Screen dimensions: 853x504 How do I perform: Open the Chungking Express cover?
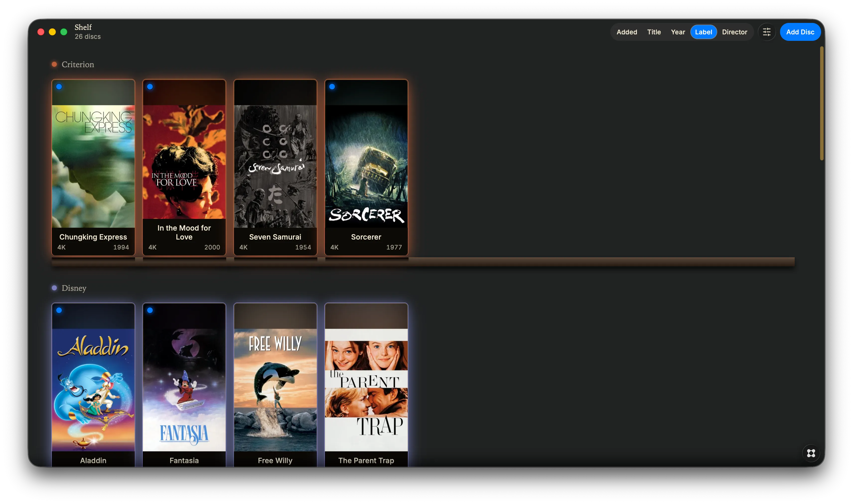93,166
